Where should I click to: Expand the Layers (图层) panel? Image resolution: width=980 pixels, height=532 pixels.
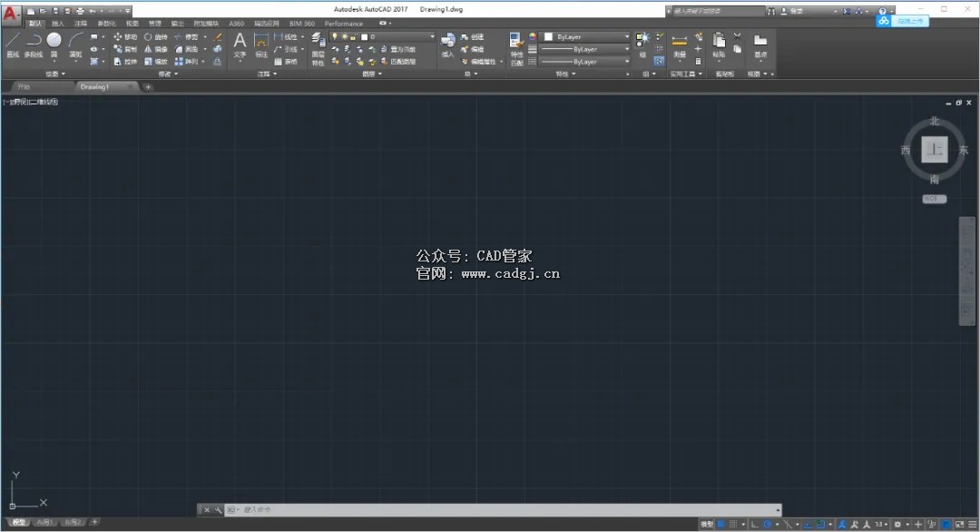pos(372,74)
